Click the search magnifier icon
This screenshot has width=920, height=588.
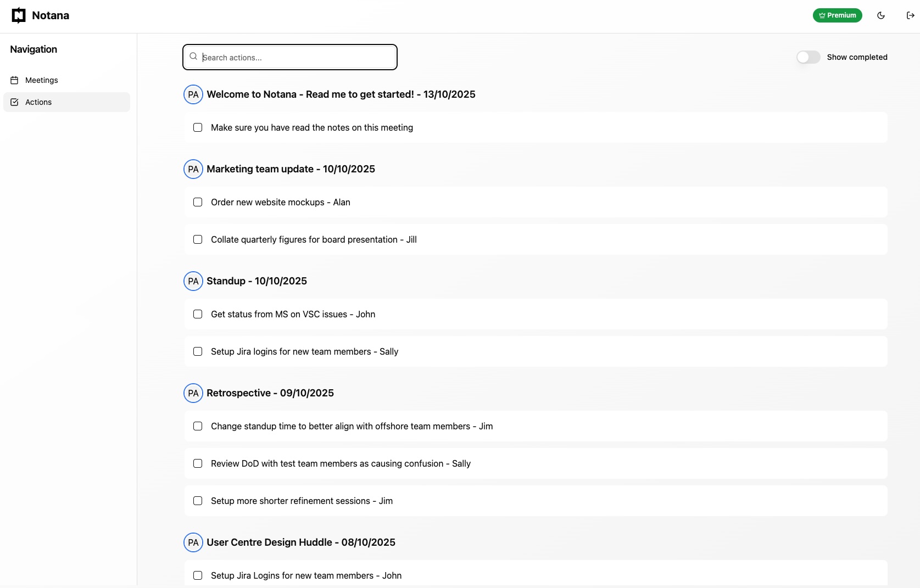pos(193,55)
